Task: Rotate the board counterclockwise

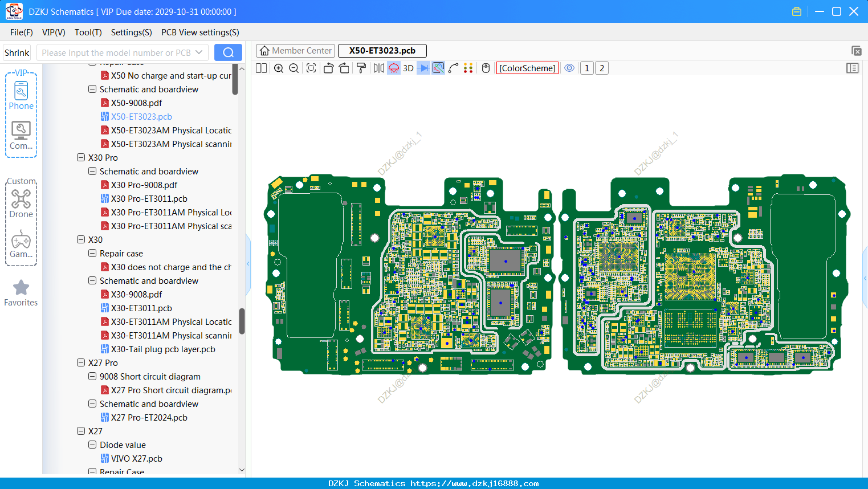Action: click(x=328, y=68)
